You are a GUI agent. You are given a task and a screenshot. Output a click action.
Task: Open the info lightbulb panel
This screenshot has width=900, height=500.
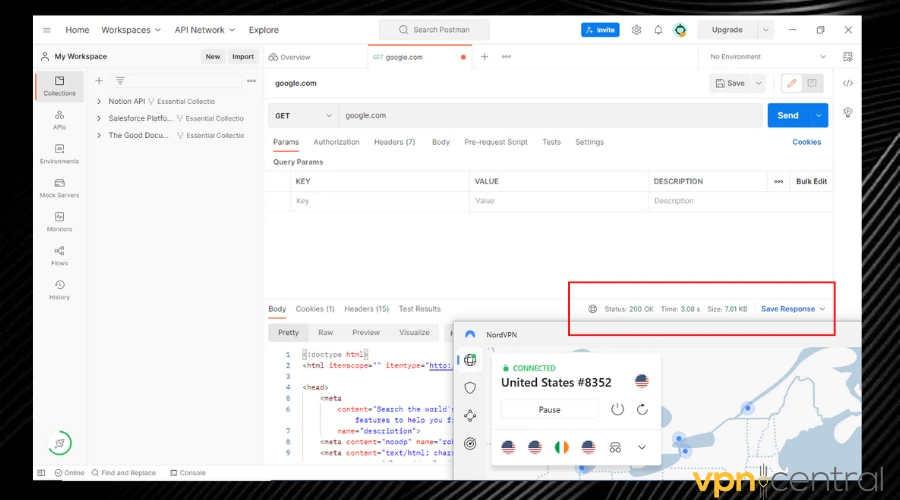[848, 112]
